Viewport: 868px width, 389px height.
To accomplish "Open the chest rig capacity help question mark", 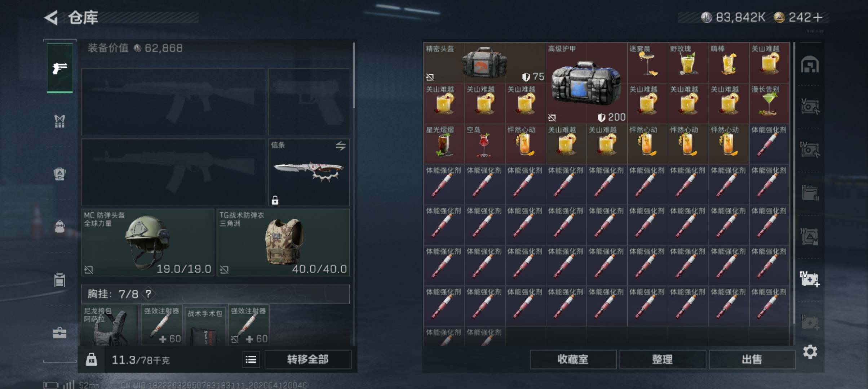I will tap(148, 294).
